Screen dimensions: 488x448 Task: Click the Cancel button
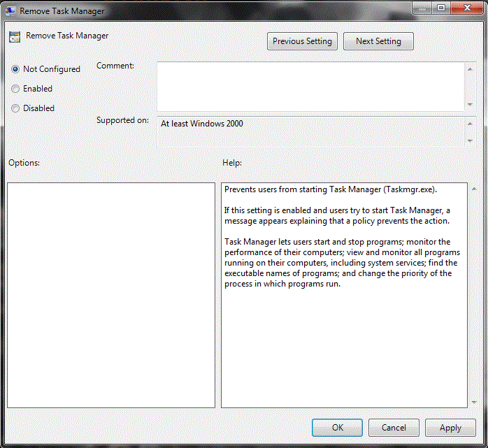(394, 428)
